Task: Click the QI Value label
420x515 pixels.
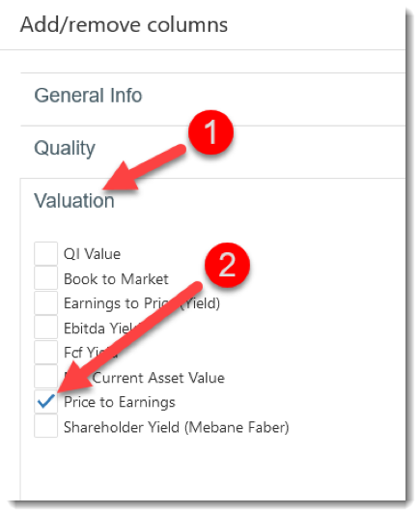Action: pos(92,254)
